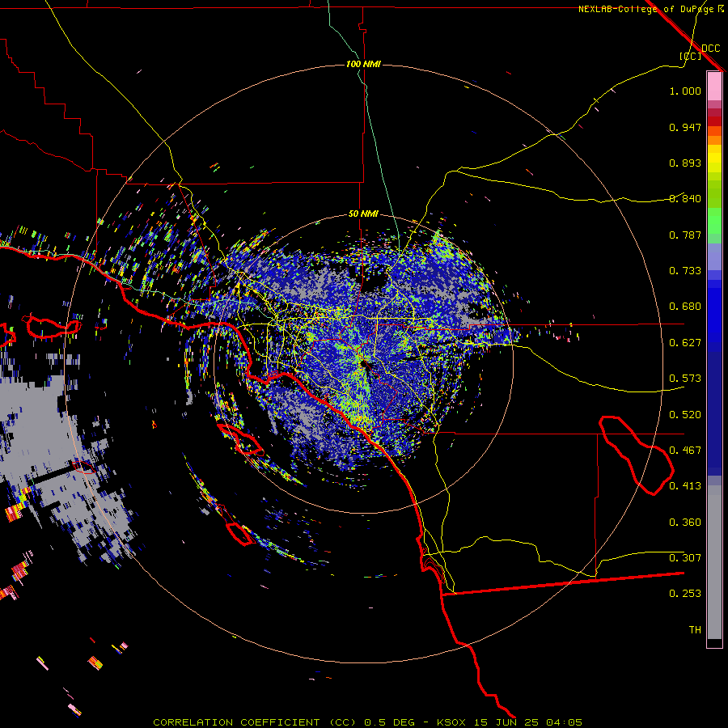Click the 0.360 scale value
The width and height of the screenshot is (728, 728).
(685, 523)
